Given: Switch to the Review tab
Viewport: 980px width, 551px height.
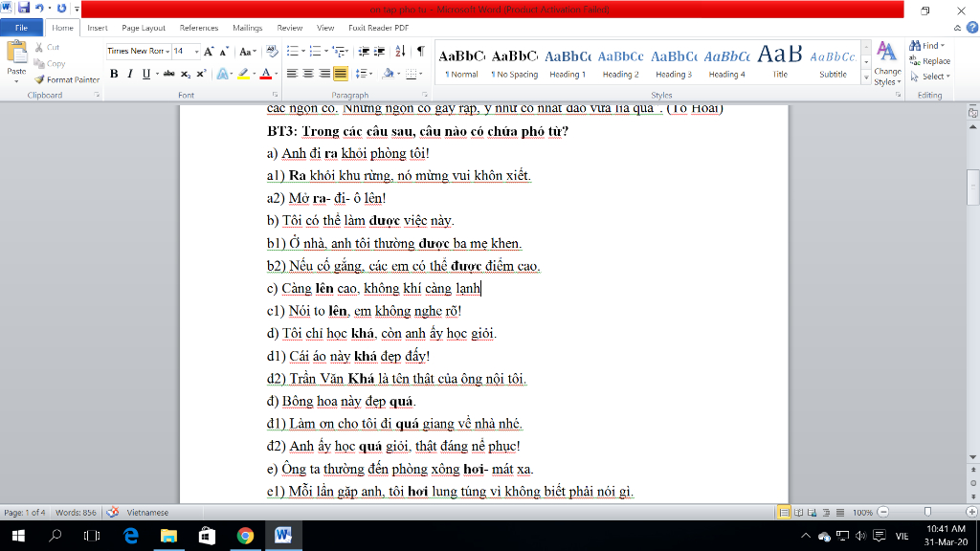Looking at the screenshot, I should 289,28.
